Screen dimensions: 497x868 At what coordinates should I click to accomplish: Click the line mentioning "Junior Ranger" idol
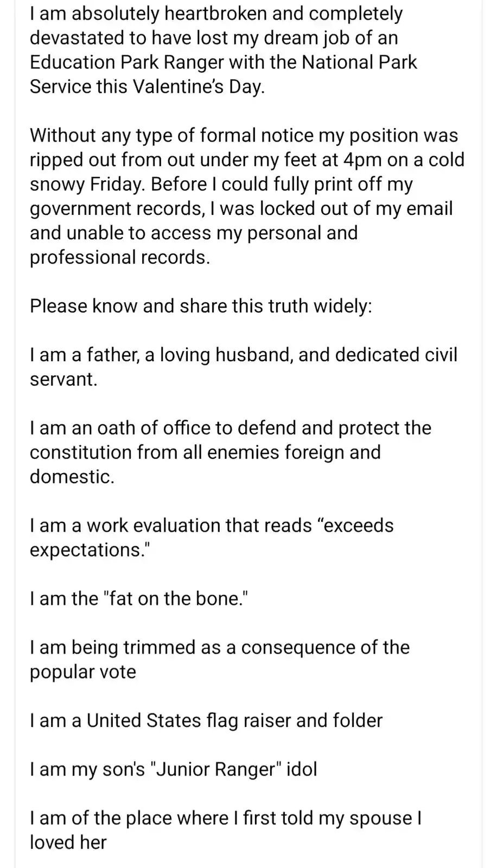coord(173,769)
